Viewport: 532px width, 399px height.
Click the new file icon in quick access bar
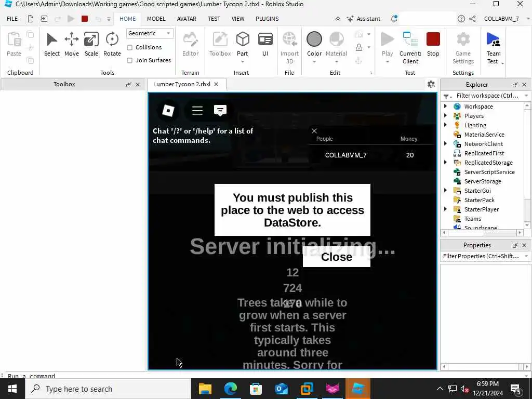31,19
